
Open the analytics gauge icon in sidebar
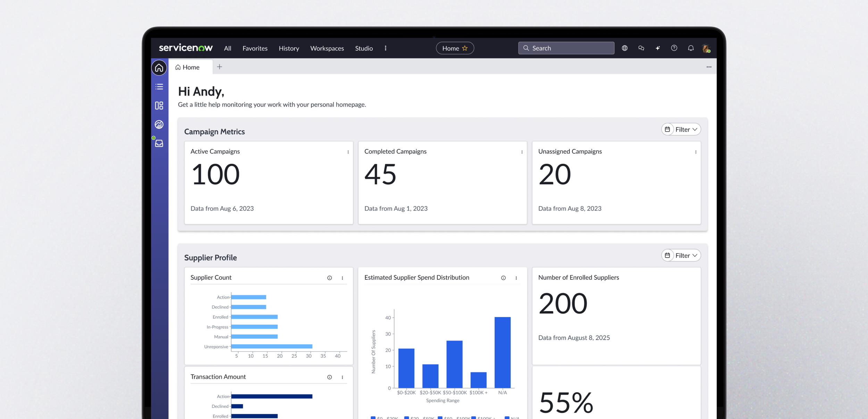(x=159, y=124)
